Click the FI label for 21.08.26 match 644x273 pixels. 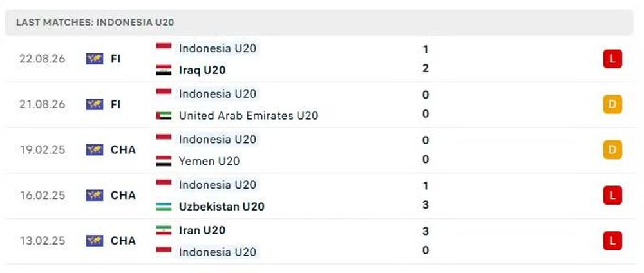[x=116, y=105]
